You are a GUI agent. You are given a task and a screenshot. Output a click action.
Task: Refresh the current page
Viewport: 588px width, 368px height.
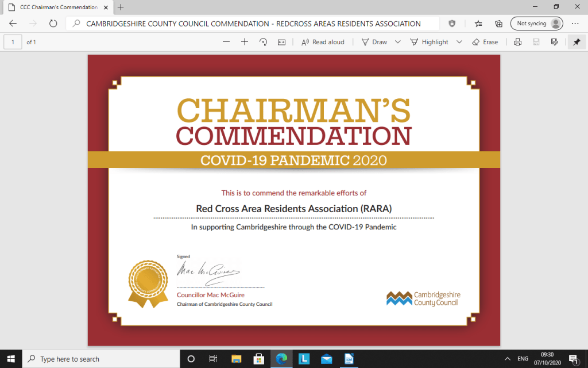pyautogui.click(x=53, y=24)
